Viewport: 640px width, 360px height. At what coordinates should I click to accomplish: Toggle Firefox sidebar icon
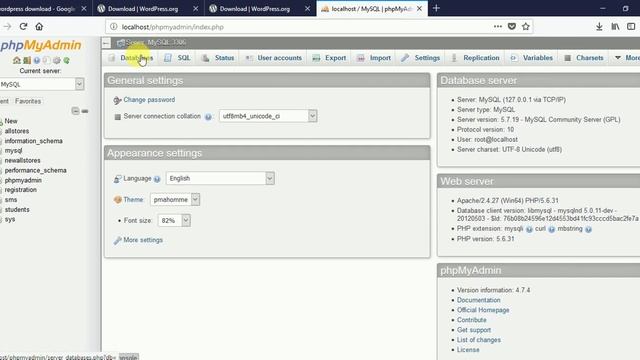click(631, 27)
